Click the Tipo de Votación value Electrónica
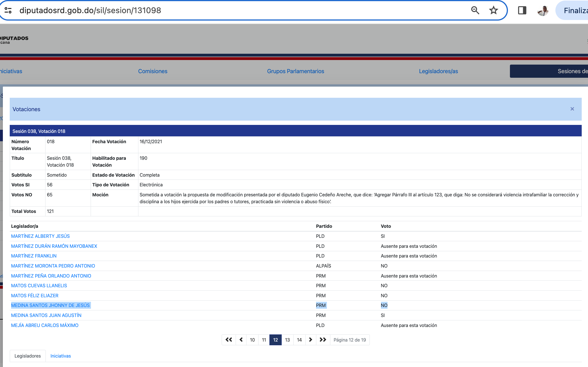 151,185
